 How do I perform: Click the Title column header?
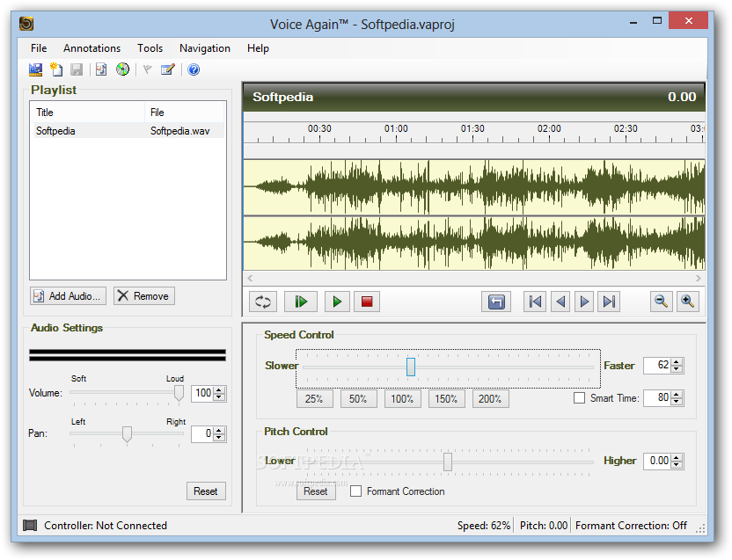tap(87, 113)
